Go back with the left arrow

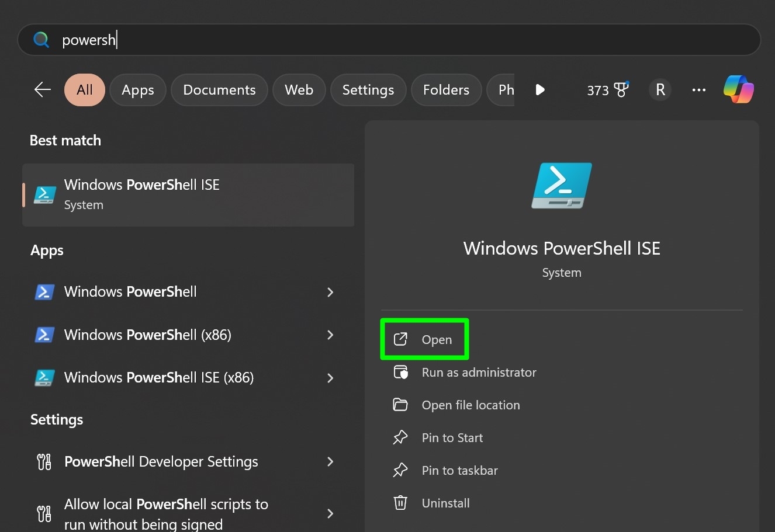point(43,89)
